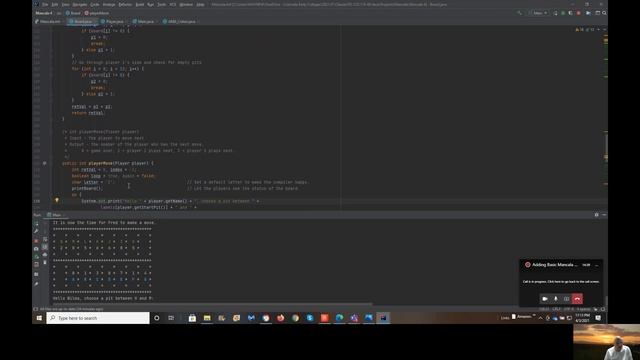Image resolution: width=640 pixels, height=360 pixels.
Task: Open the Refactor menu
Action: (x=125, y=4)
